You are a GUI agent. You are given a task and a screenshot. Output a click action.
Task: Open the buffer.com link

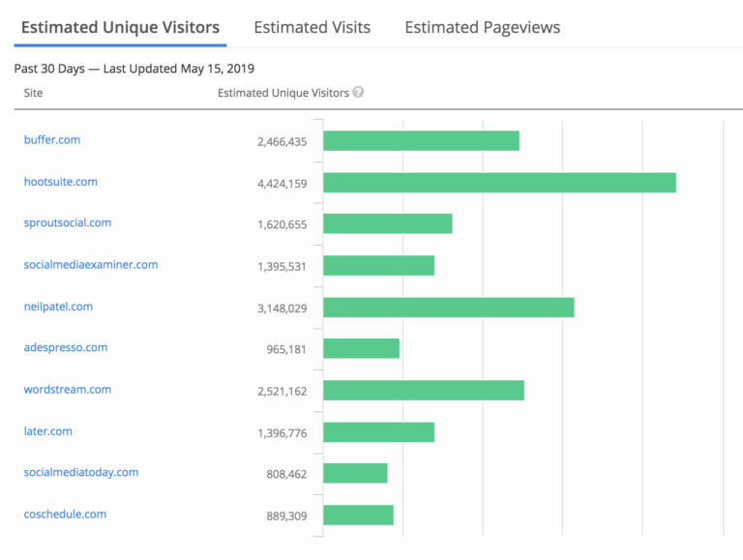[52, 140]
